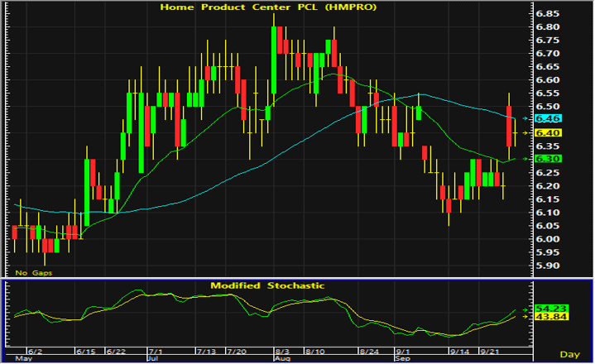Click the 8/24 date on the time axis
Image resolution: width=595 pixels, height=364 pixels.
369,352
